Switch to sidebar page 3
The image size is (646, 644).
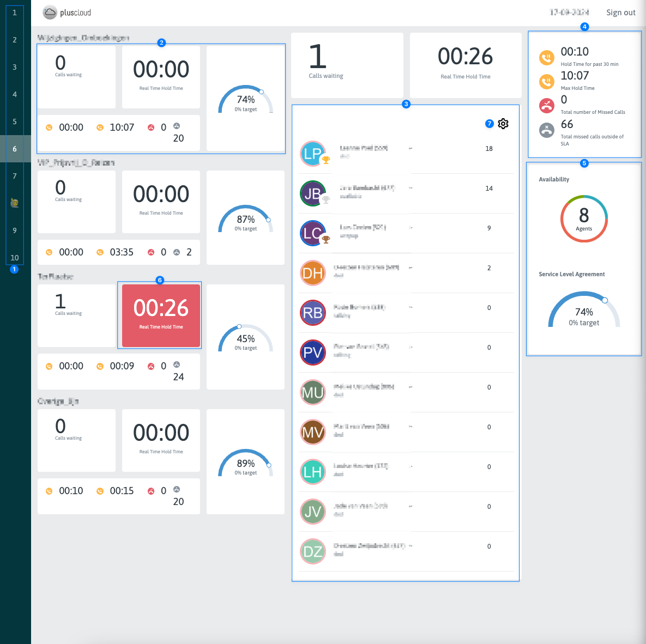(x=15, y=67)
